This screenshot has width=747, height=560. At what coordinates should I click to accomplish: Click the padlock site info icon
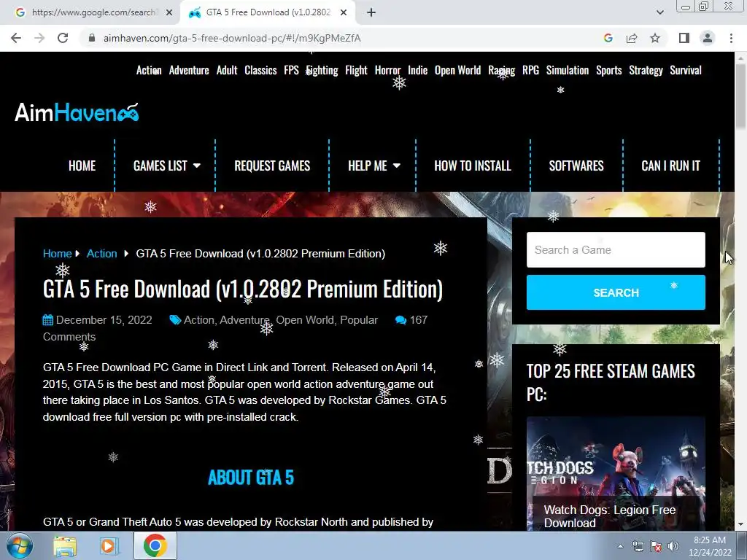click(92, 38)
